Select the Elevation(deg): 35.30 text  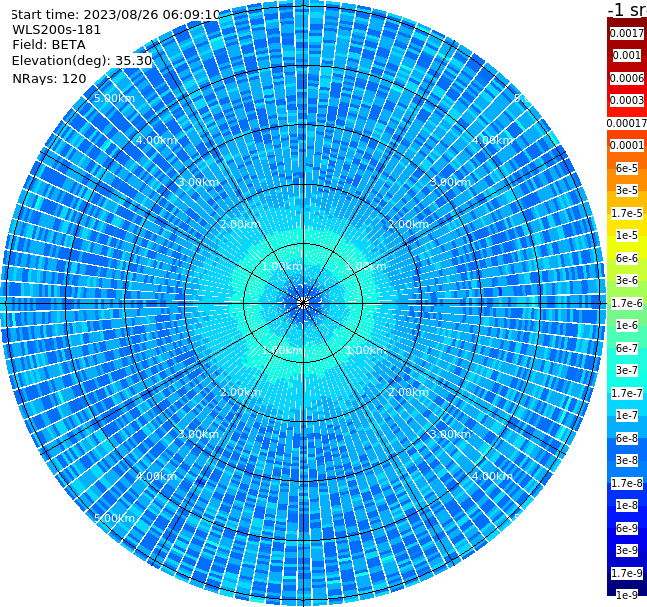pyautogui.click(x=82, y=61)
